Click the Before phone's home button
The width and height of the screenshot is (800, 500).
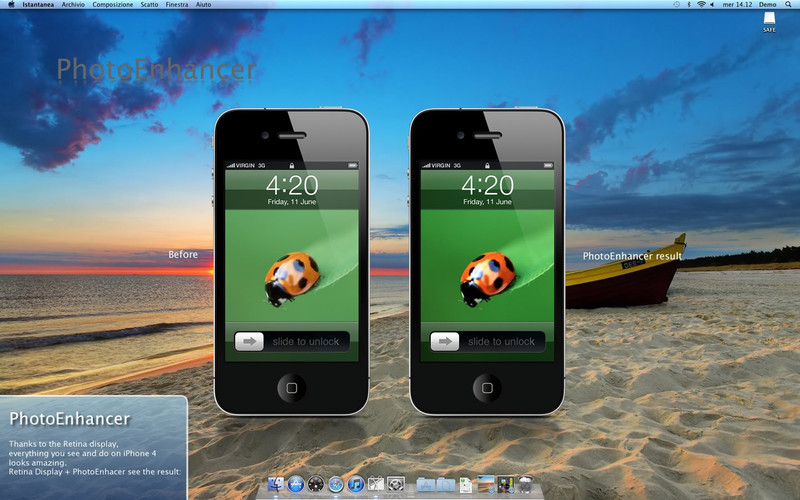tap(291, 388)
